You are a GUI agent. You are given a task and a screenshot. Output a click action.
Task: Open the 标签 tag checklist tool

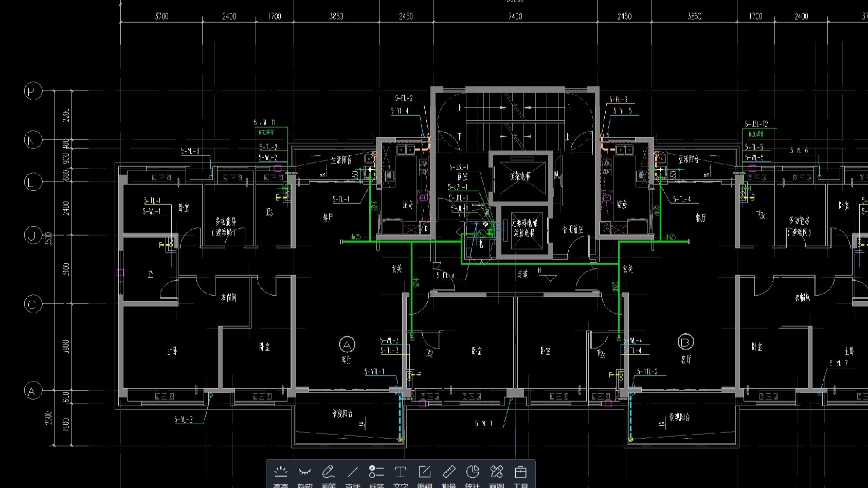[x=376, y=475]
